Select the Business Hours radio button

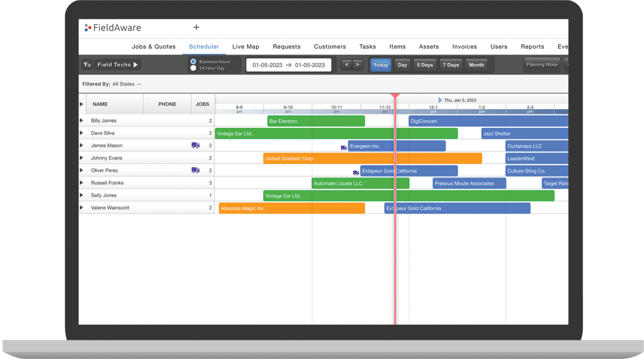[193, 61]
